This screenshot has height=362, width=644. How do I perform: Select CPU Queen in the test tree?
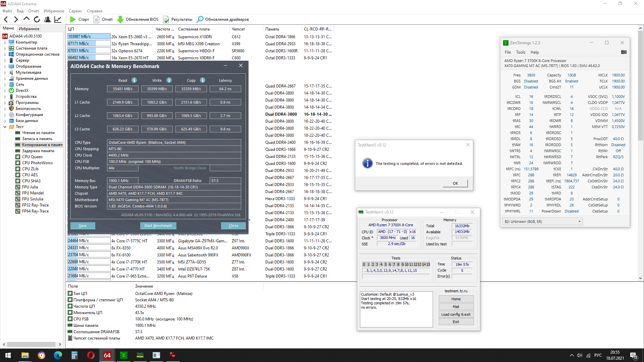(x=32, y=157)
